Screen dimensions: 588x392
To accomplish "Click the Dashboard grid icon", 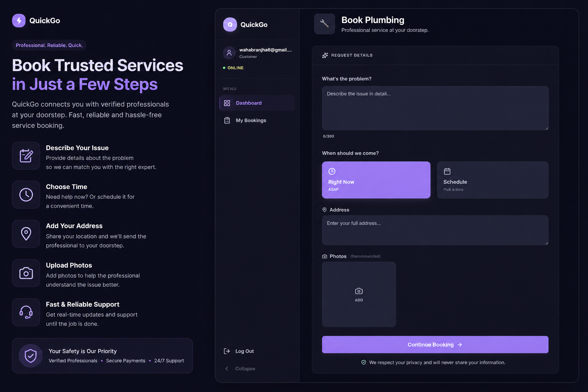I will pyautogui.click(x=227, y=103).
